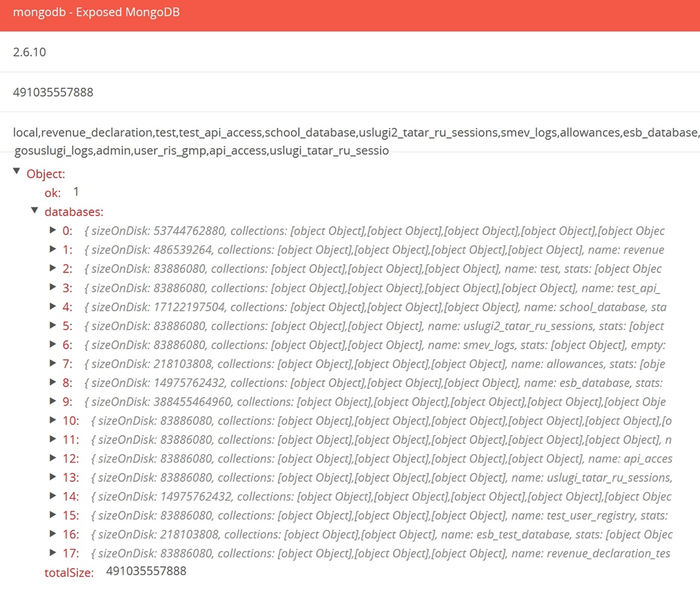700x591 pixels.
Task: Expand entry 6 smev_logs arrow
Action: coord(53,344)
